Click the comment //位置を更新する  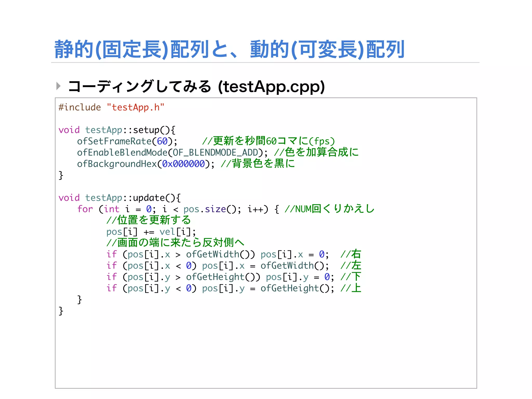pos(149,220)
